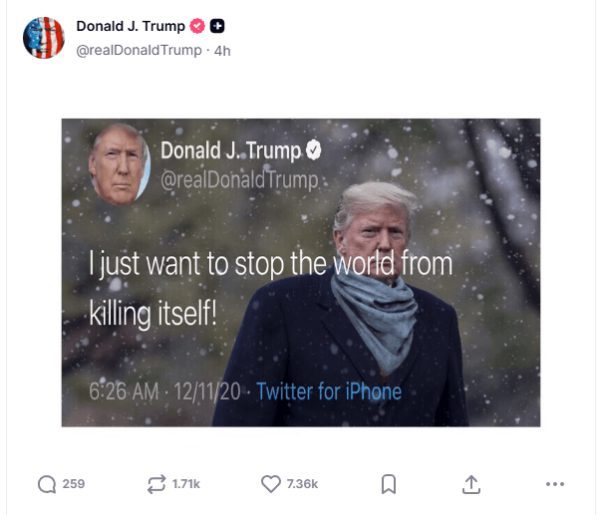Image resolution: width=600 pixels, height=515 pixels.
Task: Click the 'Twitter for iPhone' text in image
Action: tap(329, 391)
